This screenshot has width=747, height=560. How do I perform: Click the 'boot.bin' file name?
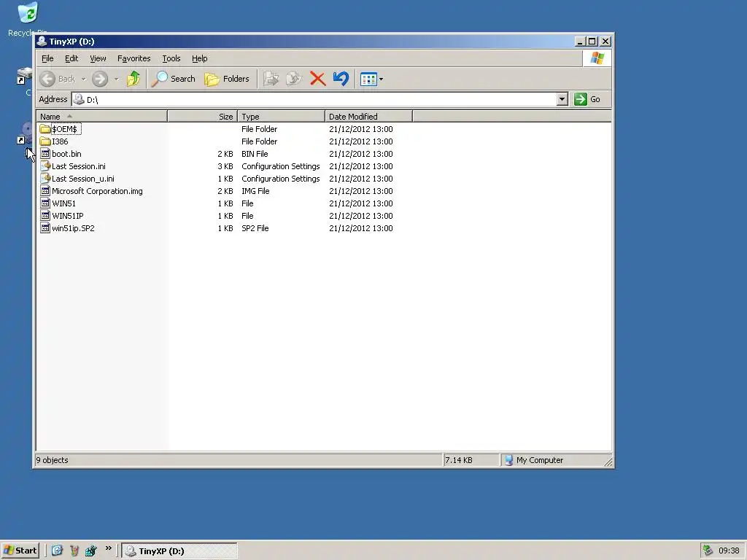pos(66,154)
